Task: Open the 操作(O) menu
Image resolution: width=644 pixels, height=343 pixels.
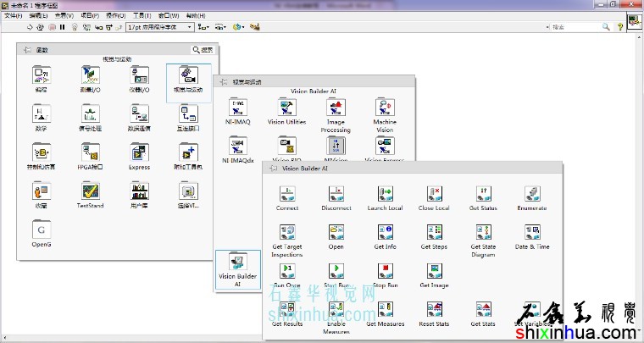Action: click(116, 15)
